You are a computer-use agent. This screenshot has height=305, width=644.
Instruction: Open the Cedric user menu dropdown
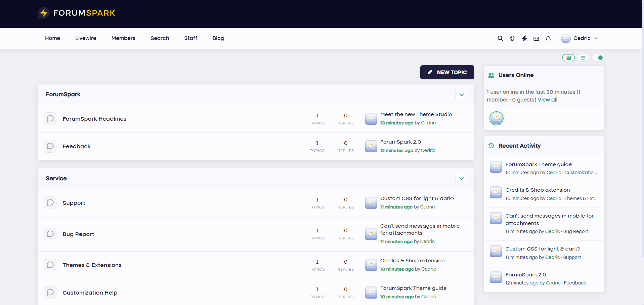pos(580,38)
